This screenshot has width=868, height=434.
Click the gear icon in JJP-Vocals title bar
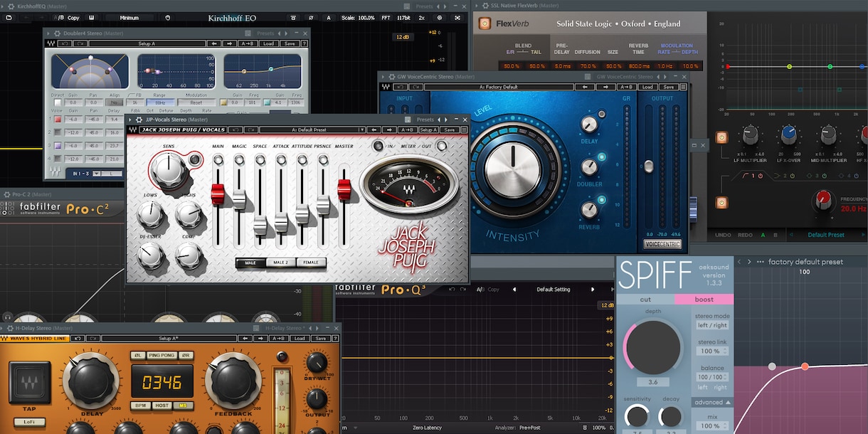[139, 120]
